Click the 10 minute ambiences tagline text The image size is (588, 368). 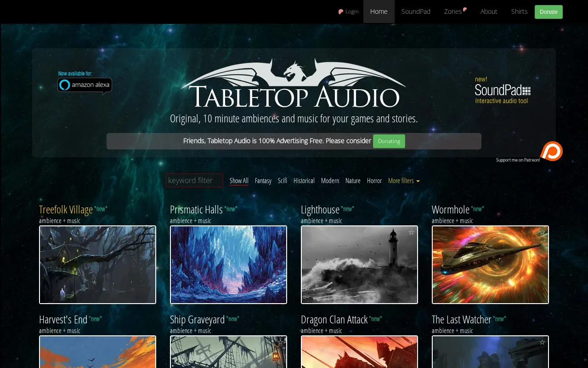click(x=294, y=119)
